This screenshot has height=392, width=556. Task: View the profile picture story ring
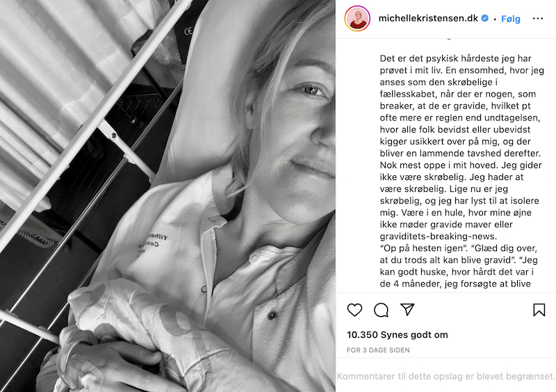coord(357,19)
